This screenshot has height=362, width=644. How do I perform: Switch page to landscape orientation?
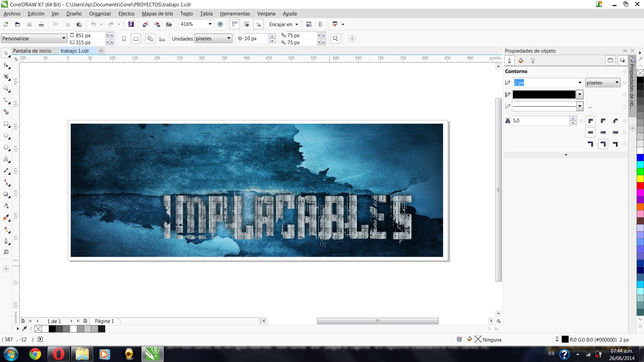(136, 39)
